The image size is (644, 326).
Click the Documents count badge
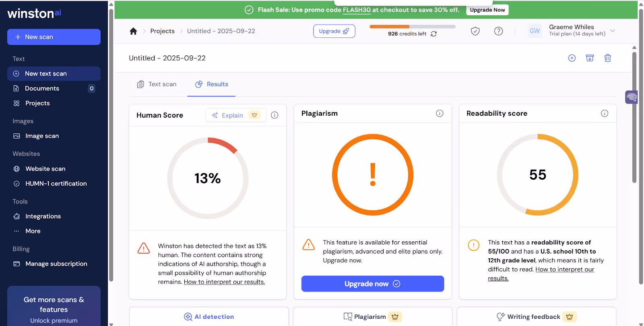pyautogui.click(x=92, y=88)
